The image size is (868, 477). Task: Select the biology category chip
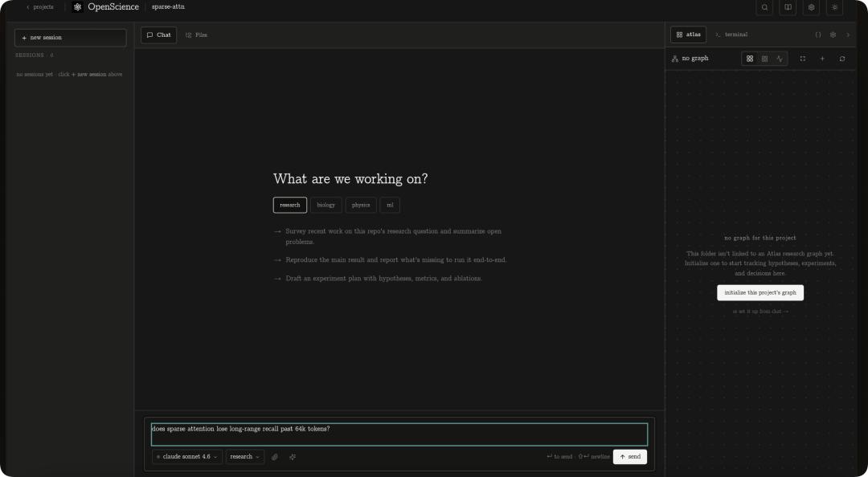point(326,205)
